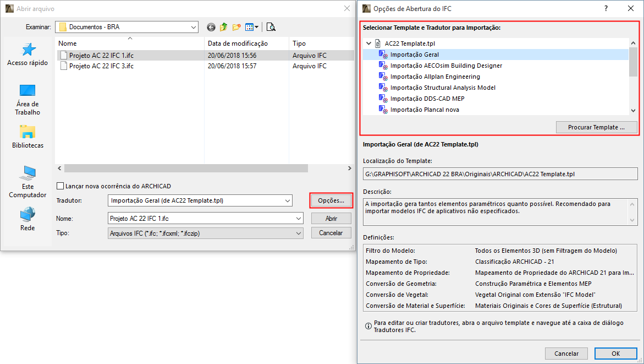This screenshot has width=644, height=364.
Task: Click file icon of Projeto AC 22 IFC 1.ifc
Action: [64, 55]
